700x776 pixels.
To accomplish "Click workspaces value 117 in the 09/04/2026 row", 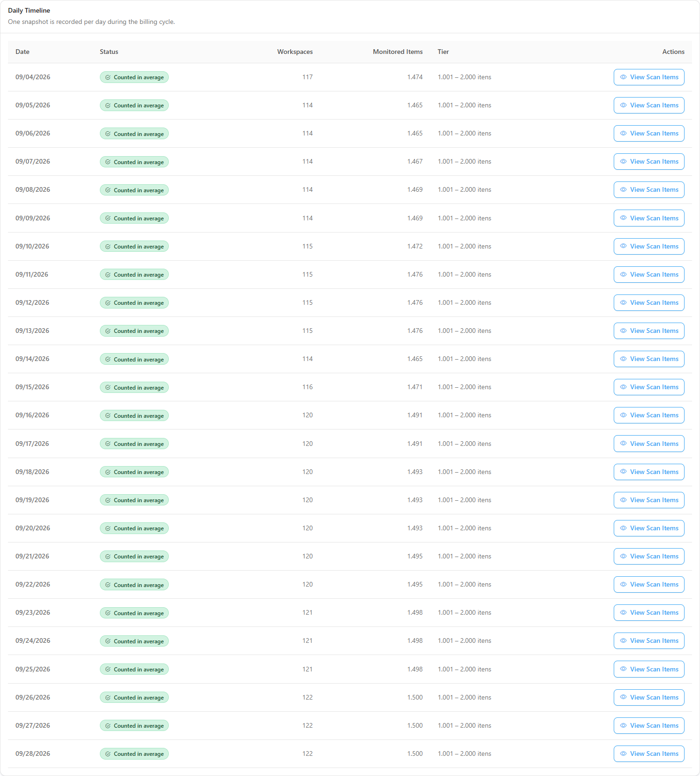I will (308, 77).
